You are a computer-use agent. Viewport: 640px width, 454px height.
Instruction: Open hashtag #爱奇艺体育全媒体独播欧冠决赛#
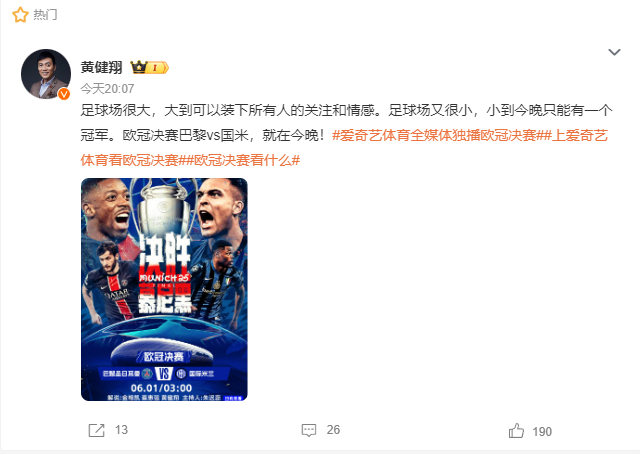438,135
